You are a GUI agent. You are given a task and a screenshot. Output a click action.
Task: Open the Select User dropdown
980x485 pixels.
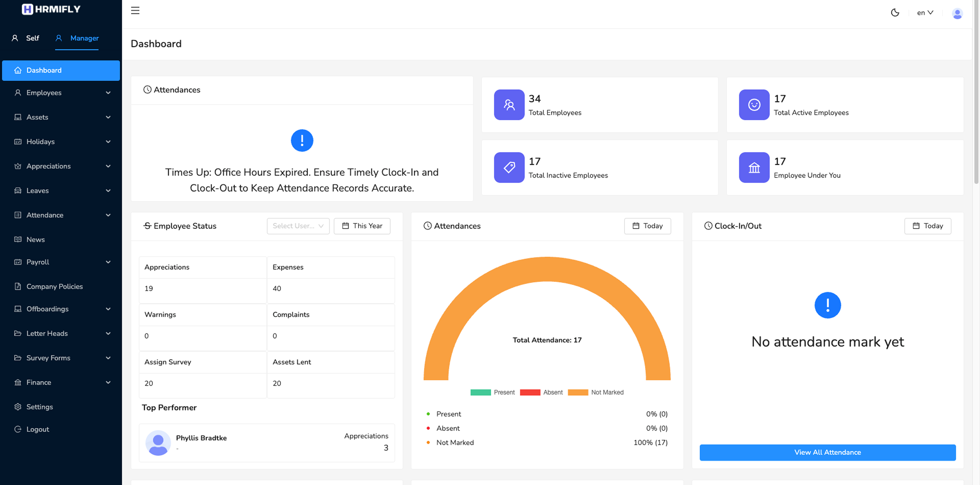point(298,226)
